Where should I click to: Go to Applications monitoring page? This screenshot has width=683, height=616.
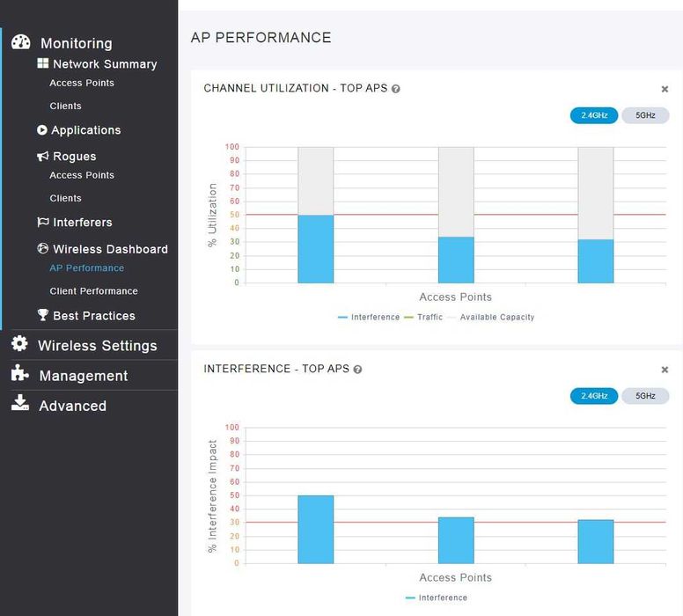[x=86, y=130]
